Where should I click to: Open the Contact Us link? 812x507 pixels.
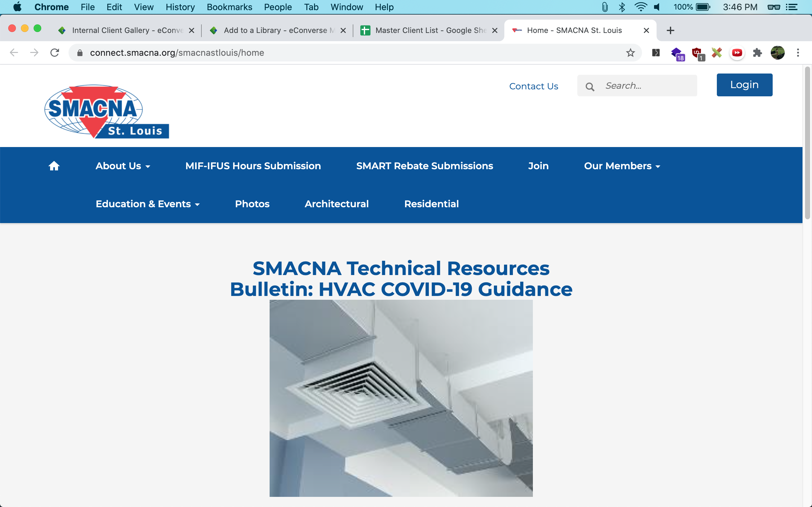[x=534, y=86]
